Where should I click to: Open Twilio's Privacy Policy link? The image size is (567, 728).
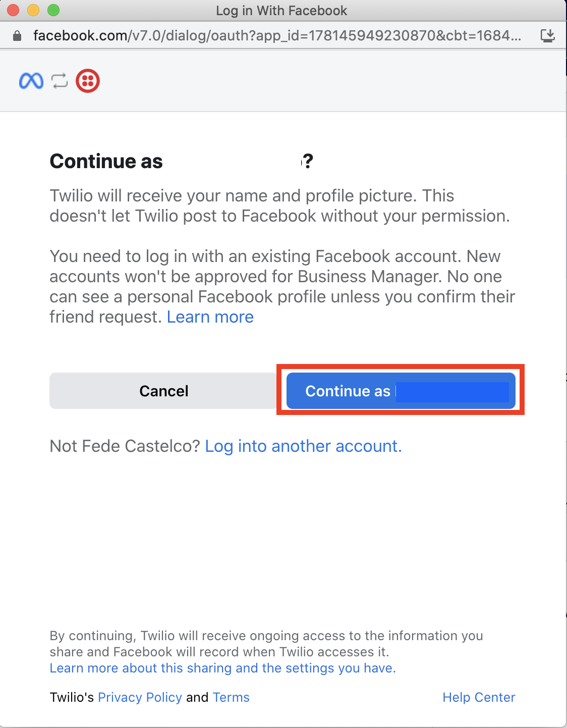pyautogui.click(x=140, y=697)
